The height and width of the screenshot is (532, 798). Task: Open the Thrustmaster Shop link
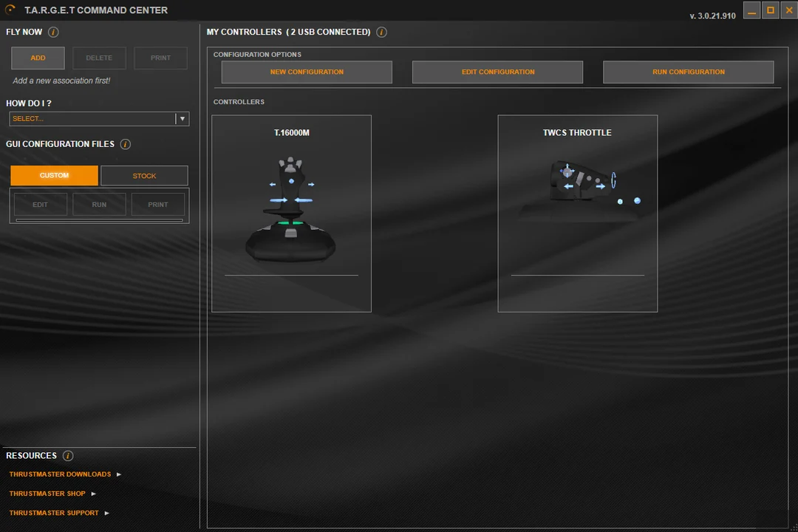coord(47,494)
